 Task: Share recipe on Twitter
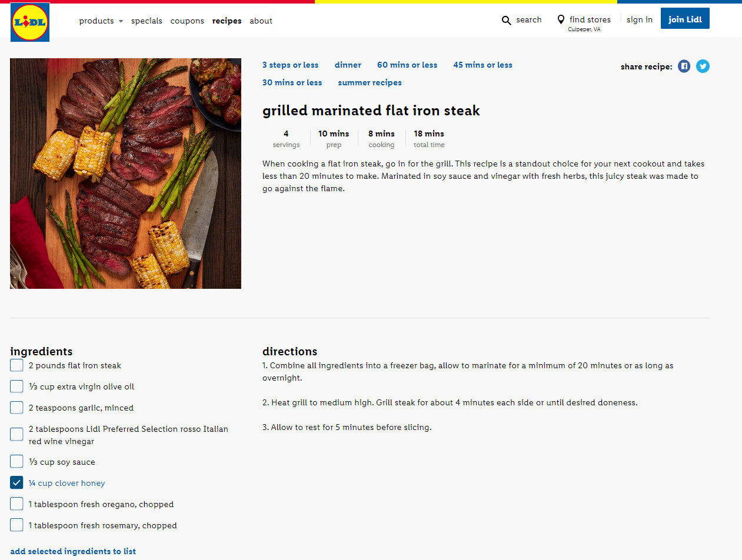click(703, 66)
